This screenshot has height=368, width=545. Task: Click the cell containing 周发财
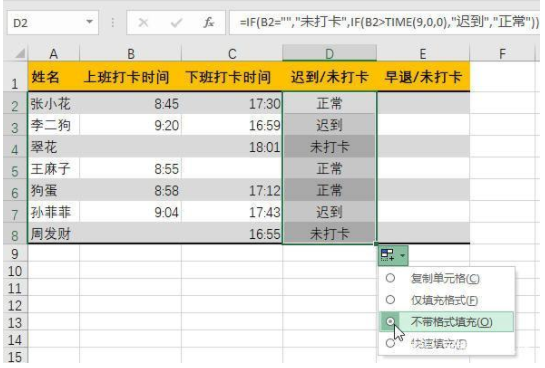(54, 233)
